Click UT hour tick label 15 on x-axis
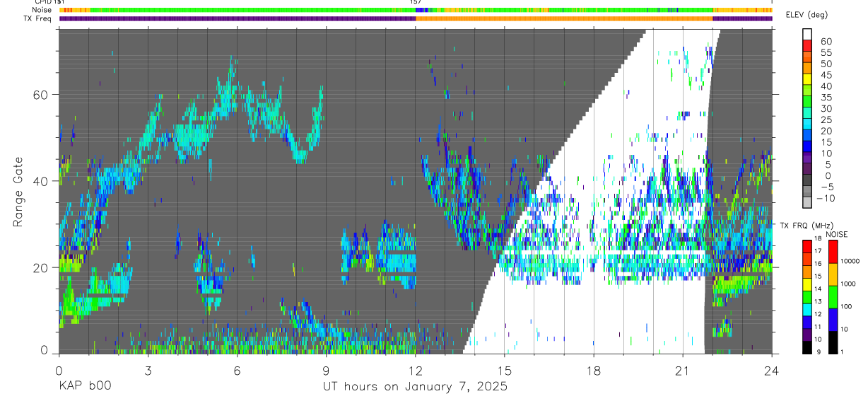The image size is (868, 401). point(505,370)
